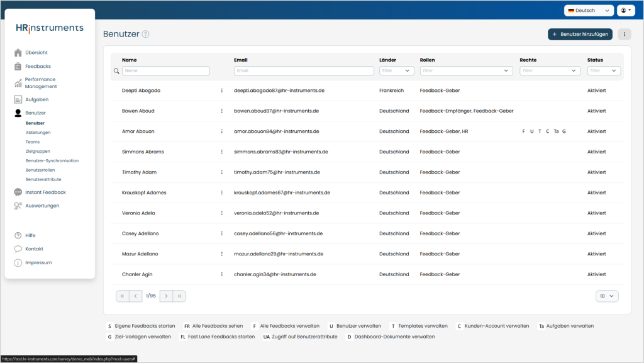
Task: Open the Teams submenu item
Action: [x=33, y=142]
